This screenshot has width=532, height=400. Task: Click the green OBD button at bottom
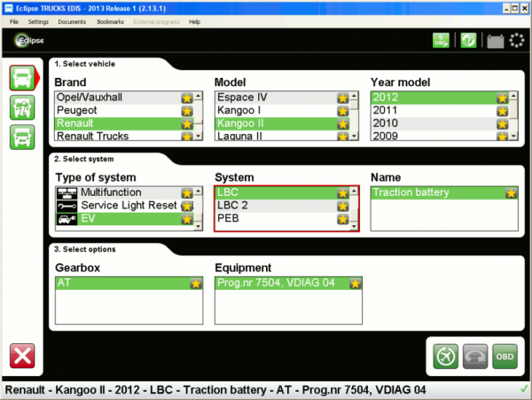505,357
